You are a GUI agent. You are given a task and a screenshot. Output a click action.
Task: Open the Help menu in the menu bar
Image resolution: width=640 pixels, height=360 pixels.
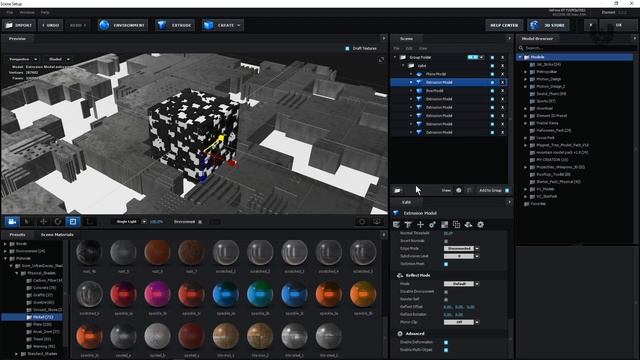(45, 13)
